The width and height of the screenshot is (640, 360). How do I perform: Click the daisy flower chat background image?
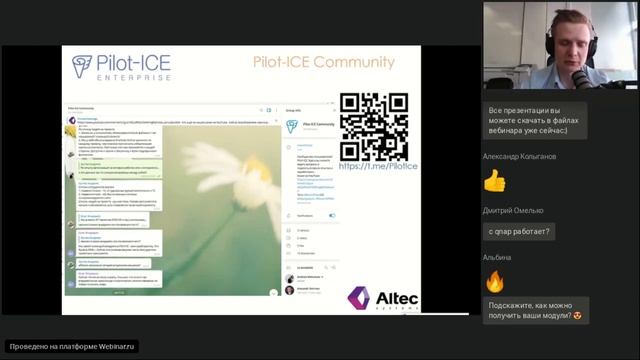pyautogui.click(x=222, y=210)
